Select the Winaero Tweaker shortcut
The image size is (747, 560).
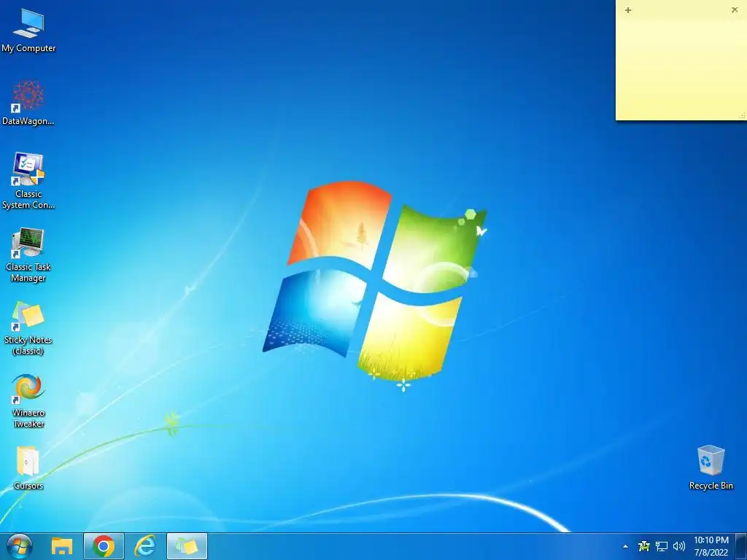click(x=28, y=401)
